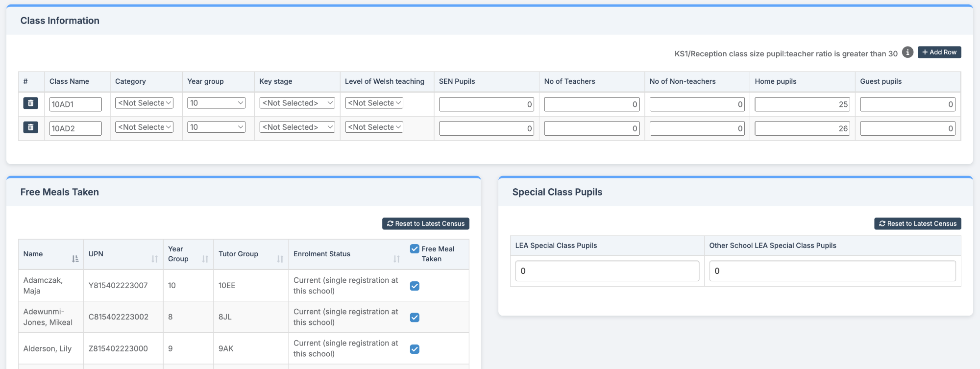
Task: Open Key stage dropdown for 10AD1
Action: click(297, 103)
